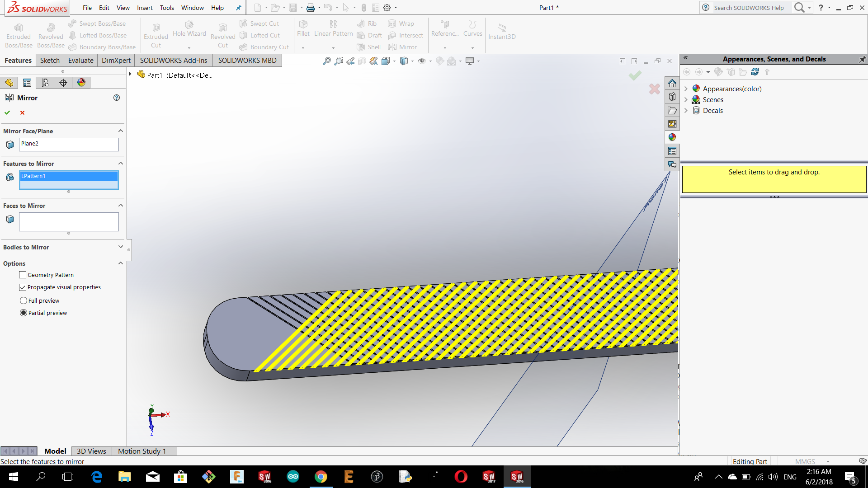868x488 pixels.
Task: Open the ConfigurationManager tab icon
Action: [45, 83]
